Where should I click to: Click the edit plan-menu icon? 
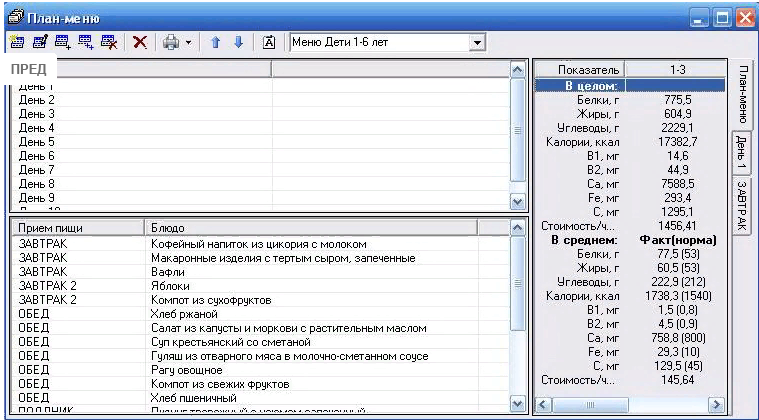[x=38, y=43]
